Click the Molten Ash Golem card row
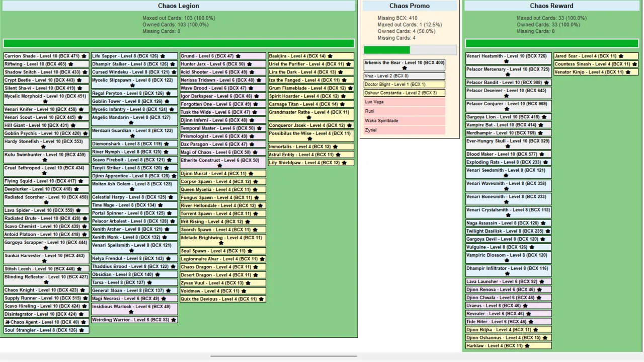644x362 pixels. pyautogui.click(x=134, y=186)
